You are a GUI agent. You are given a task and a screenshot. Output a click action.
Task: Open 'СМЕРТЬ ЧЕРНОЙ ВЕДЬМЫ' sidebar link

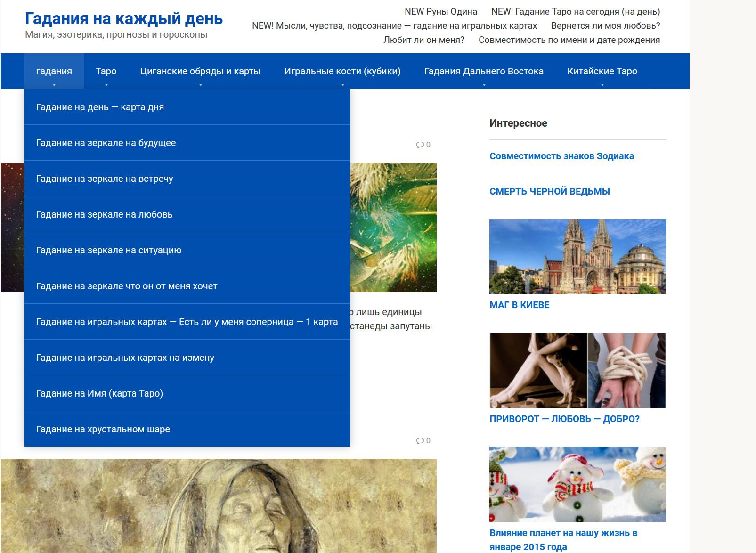[x=550, y=191]
